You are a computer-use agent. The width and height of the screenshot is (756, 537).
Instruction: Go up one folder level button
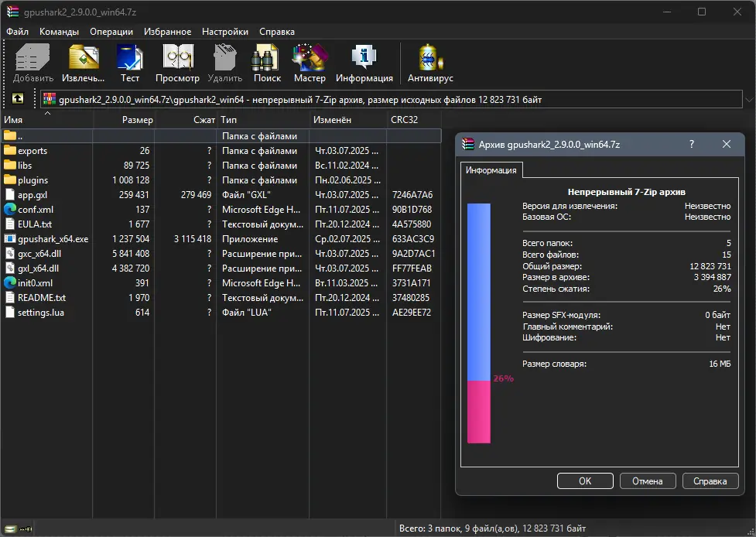(18, 99)
